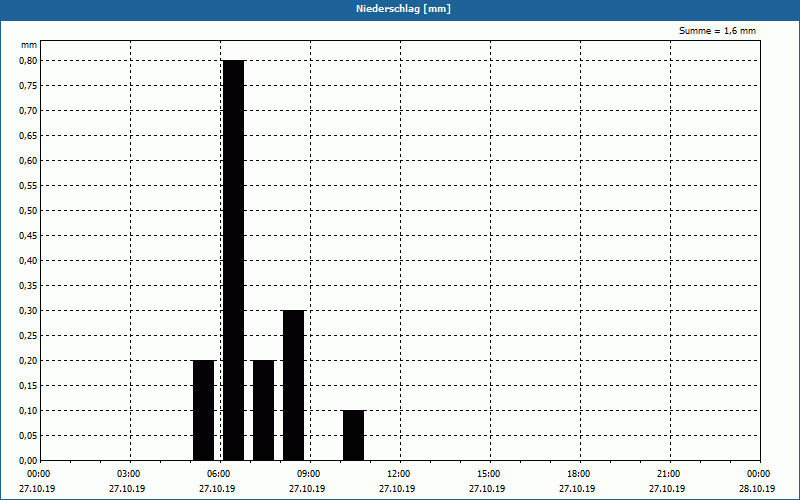Screen dimensions: 800x500
Task: Click the 28.10.19 date label
Action: pos(757,489)
